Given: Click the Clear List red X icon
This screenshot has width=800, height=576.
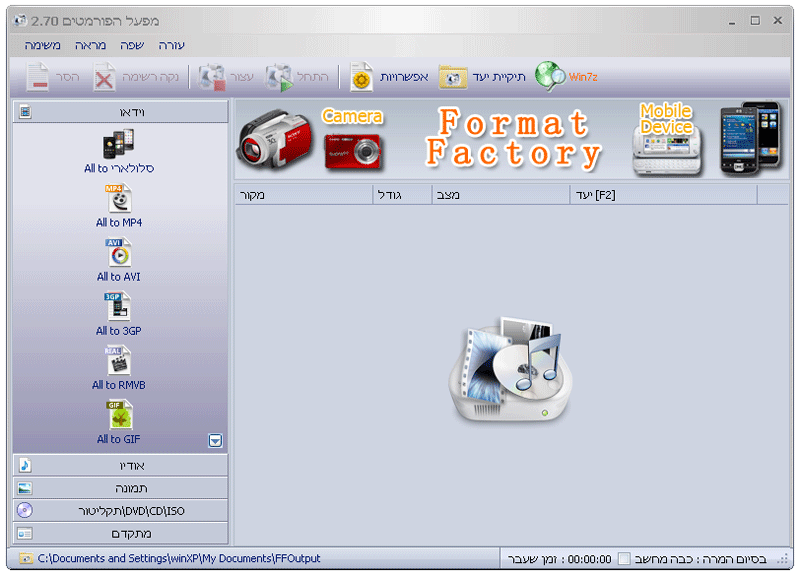Looking at the screenshot, I should pyautogui.click(x=104, y=78).
